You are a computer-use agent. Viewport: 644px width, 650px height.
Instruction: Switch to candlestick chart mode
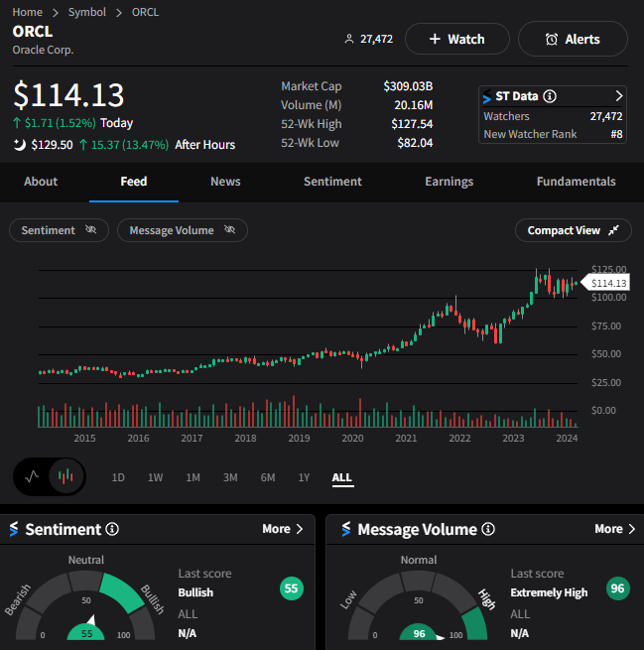(x=65, y=476)
